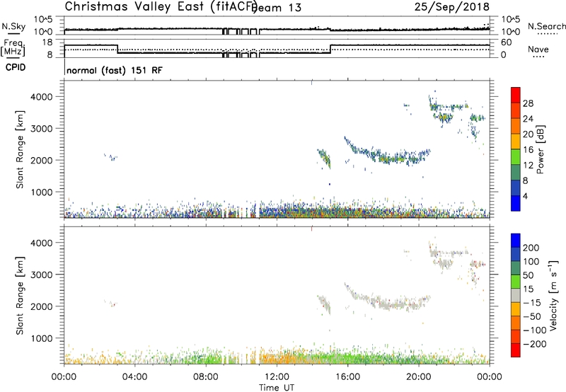Click '1000' tick on velocity panel axis
The image size is (566, 392).
pos(42,338)
